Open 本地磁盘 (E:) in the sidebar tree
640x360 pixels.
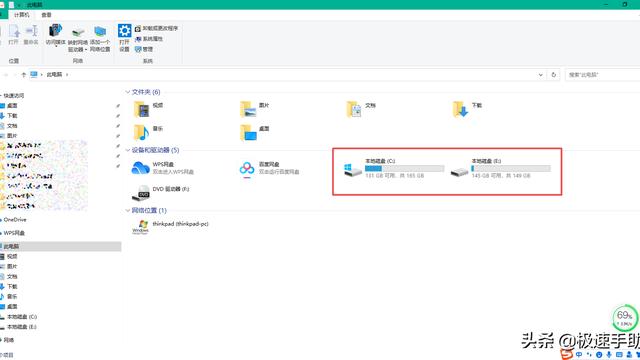21,327
